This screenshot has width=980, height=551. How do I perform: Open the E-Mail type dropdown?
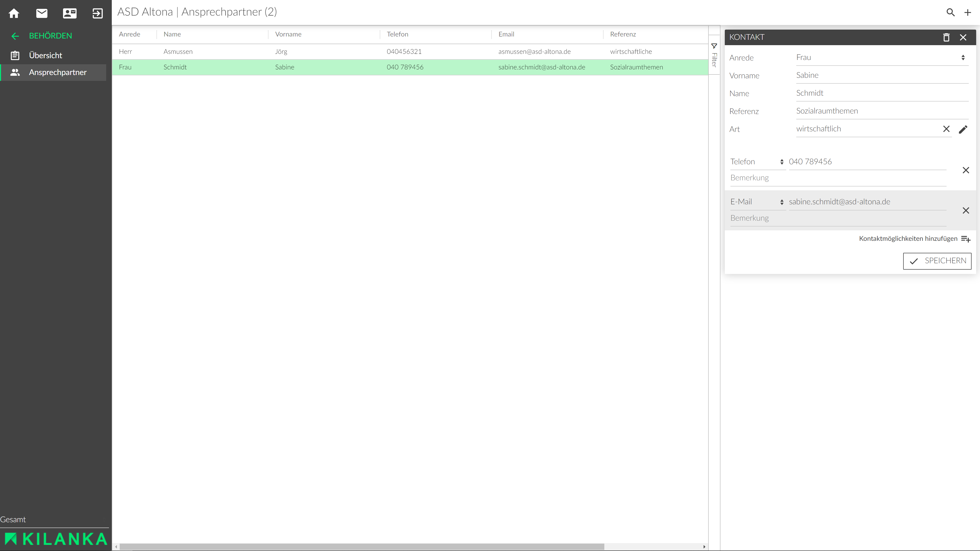click(757, 202)
